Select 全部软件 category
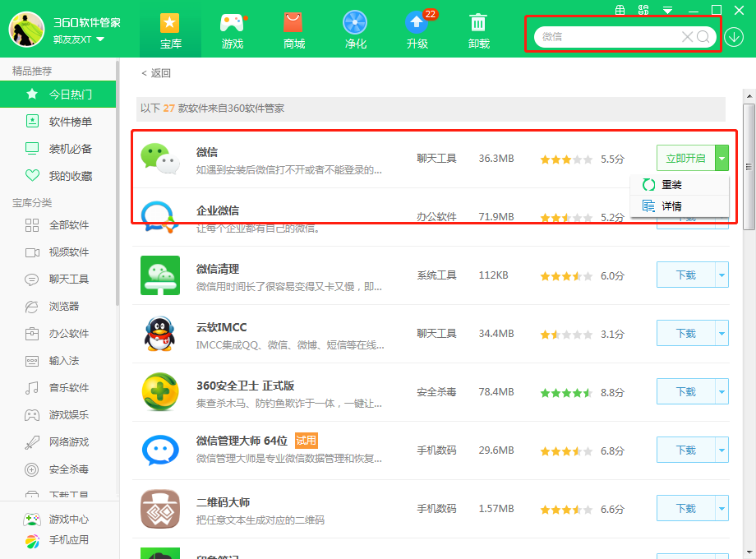 [x=58, y=224]
